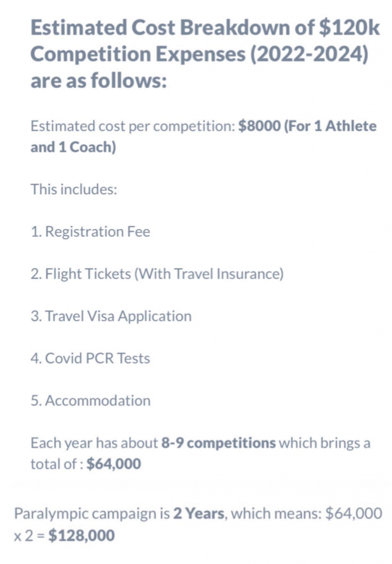Click the 'Estimated Cost Breakdown of $120k' heading
This screenshot has width=392, height=564.
205,28
